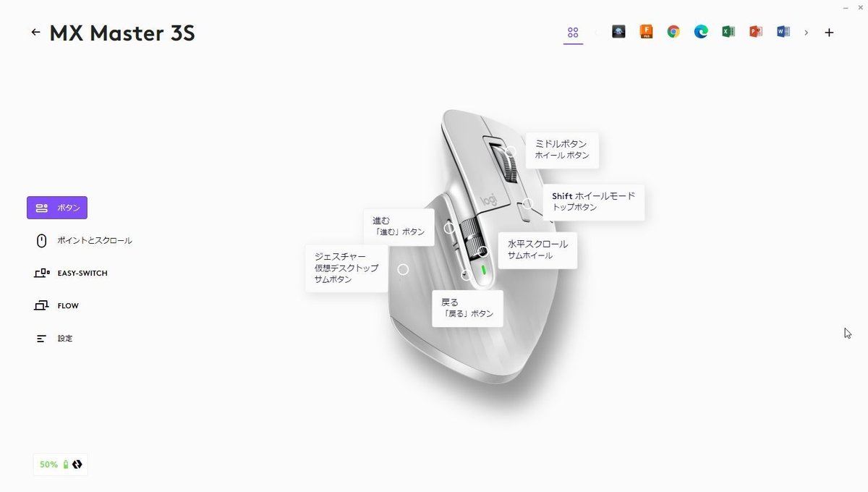
Task: Select the all applications grid icon
Action: [573, 33]
